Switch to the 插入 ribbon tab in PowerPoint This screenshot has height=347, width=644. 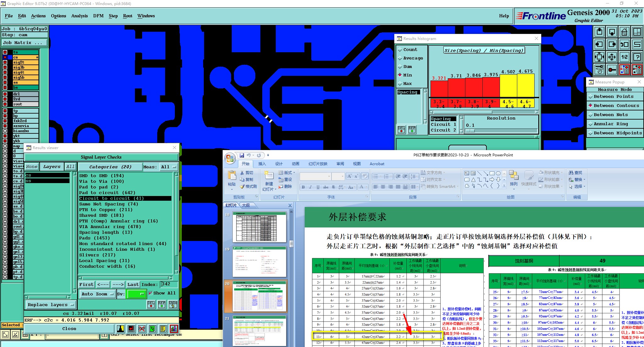pyautogui.click(x=262, y=164)
